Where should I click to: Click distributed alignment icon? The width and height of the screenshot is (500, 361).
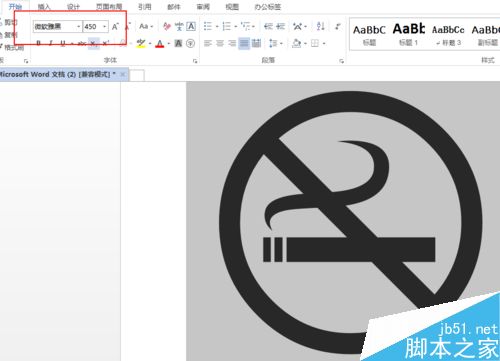tap(256, 43)
